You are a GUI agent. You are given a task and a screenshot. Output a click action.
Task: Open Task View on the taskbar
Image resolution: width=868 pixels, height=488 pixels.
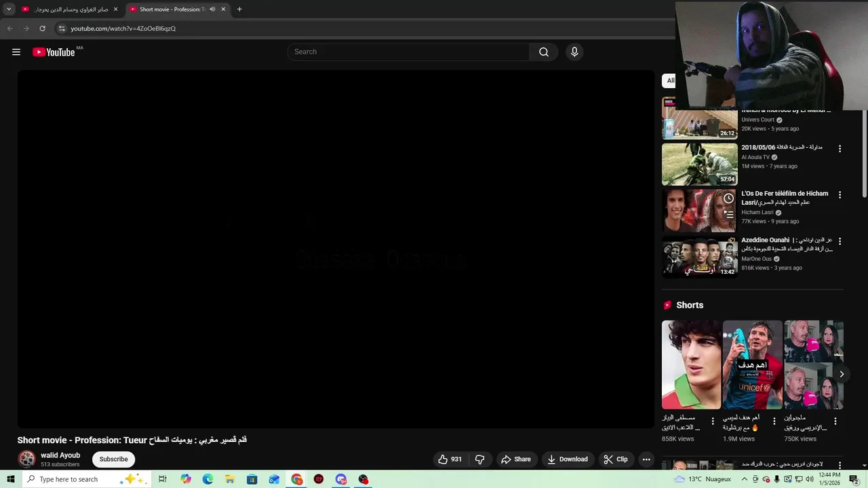(163, 479)
